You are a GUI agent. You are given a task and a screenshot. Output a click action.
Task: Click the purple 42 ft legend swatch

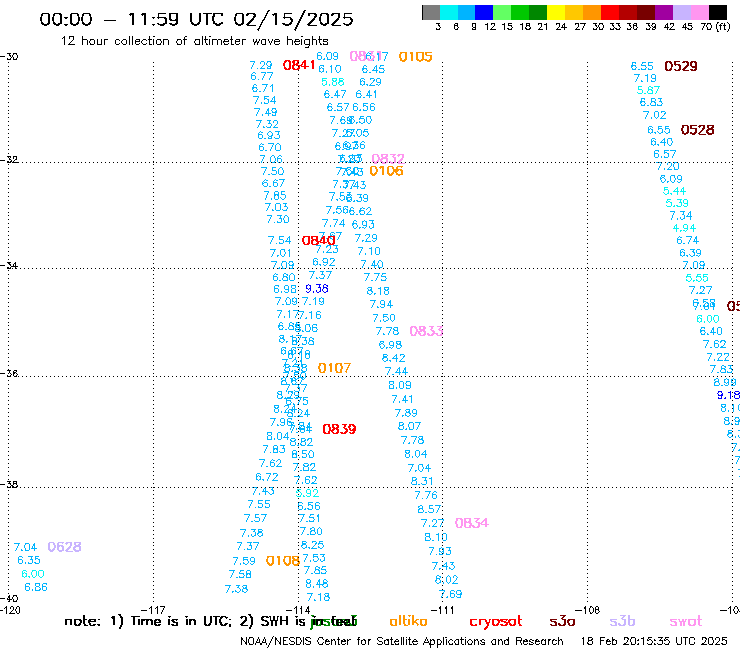(664, 12)
